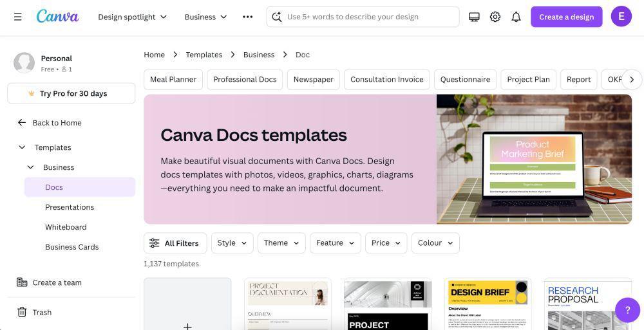Open the Colour filter dropdown
Image resolution: width=644 pixels, height=330 pixels.
(x=435, y=243)
